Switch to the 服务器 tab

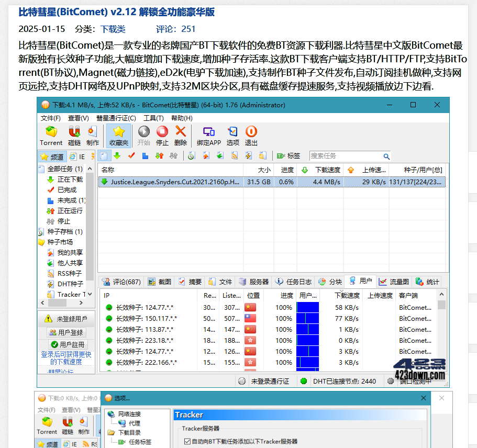pyautogui.click(x=253, y=282)
